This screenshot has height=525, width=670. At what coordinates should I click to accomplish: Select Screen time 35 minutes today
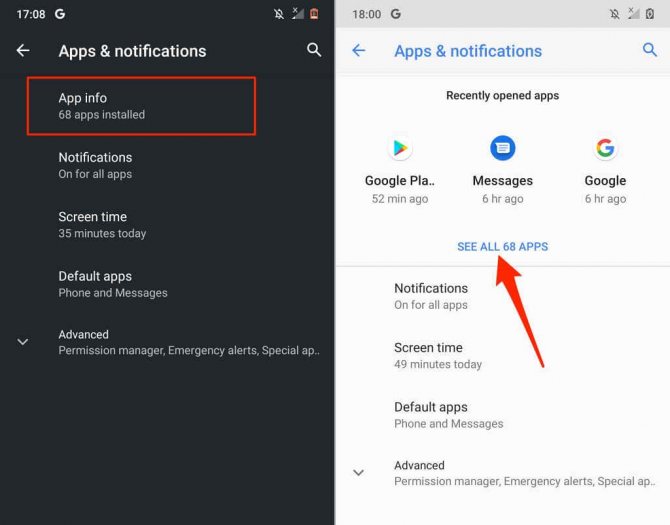tap(168, 225)
